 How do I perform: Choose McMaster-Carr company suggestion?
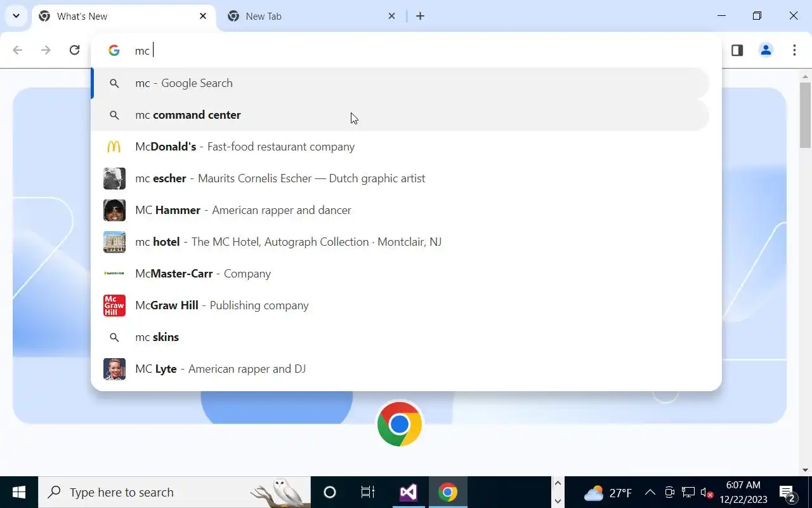(x=400, y=274)
